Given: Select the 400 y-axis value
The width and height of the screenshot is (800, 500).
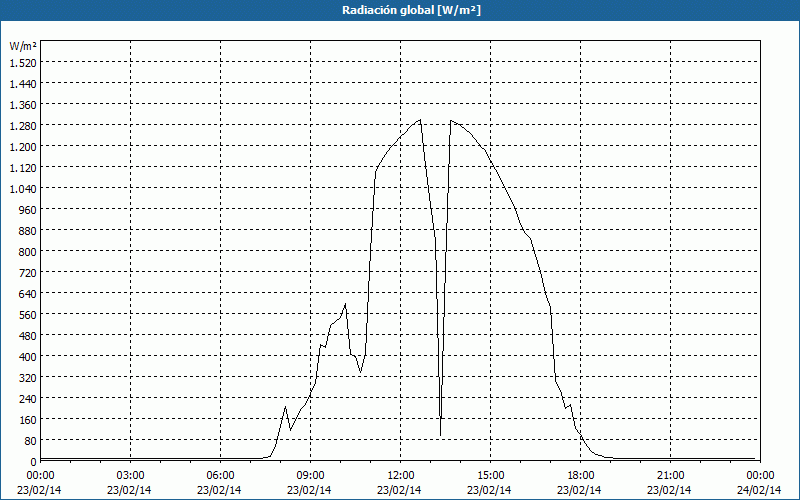Looking at the screenshot, I should click(28, 357).
